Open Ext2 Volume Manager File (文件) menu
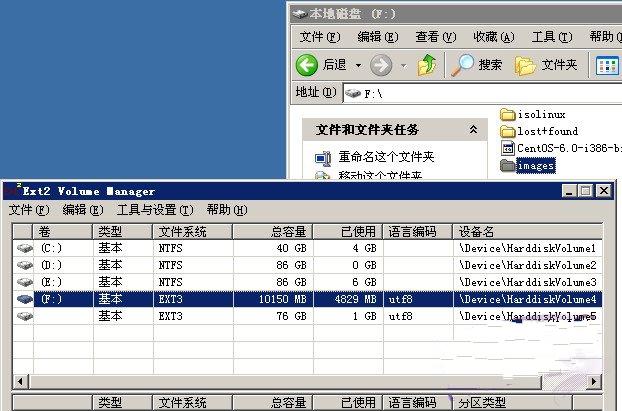The image size is (622, 411). [x=29, y=210]
